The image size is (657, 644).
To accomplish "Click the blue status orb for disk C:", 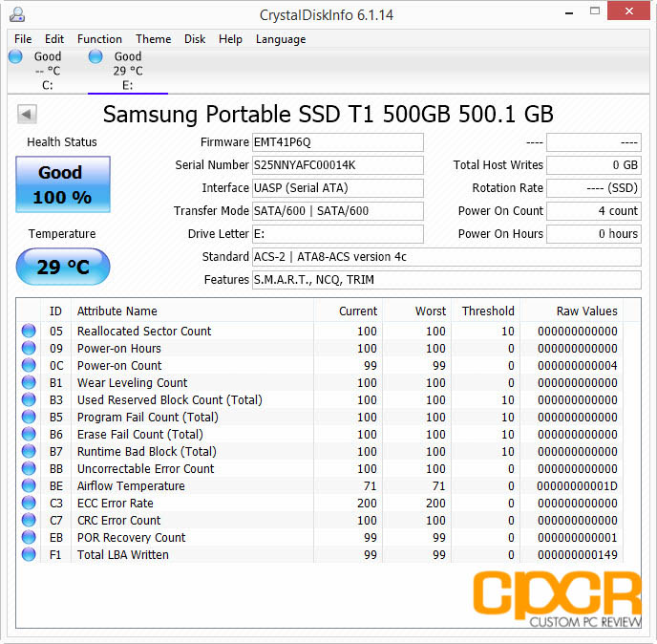I will tap(15, 56).
